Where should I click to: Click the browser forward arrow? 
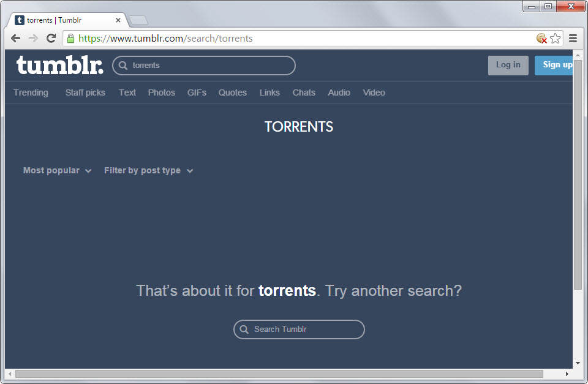coord(33,38)
